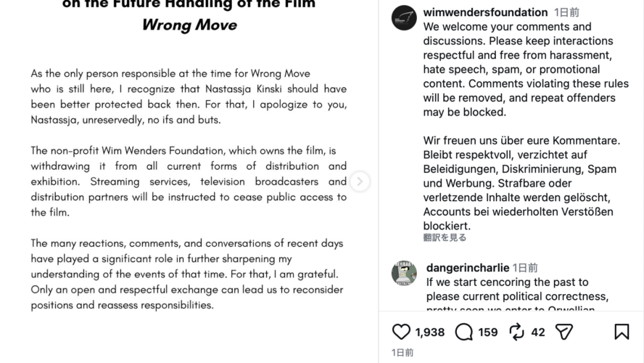Save the post with the bookmark icon
Image resolution: width=644 pixels, height=363 pixels.
click(622, 332)
